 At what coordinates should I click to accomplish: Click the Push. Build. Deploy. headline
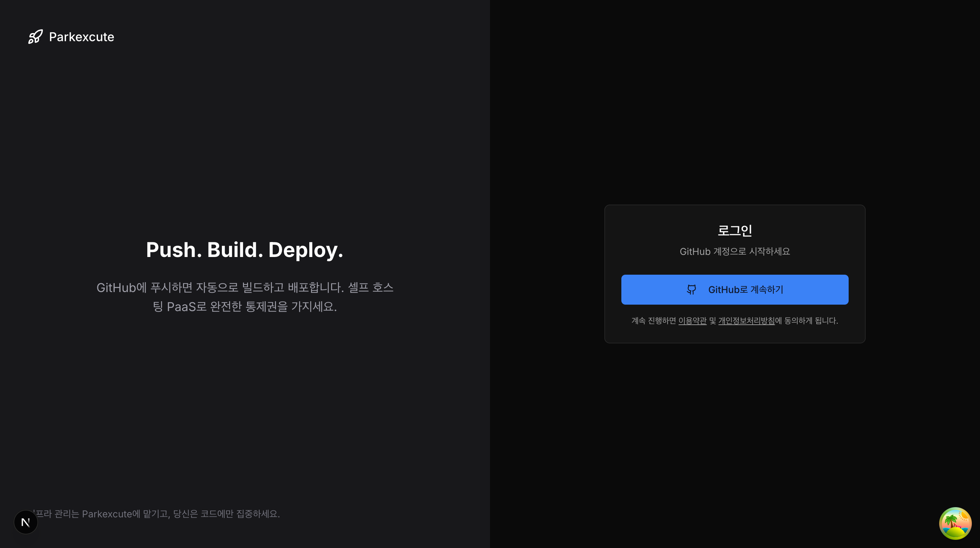click(x=245, y=249)
